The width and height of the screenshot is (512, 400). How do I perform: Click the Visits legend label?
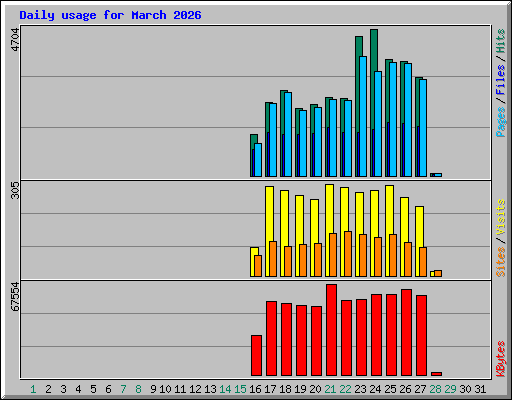[500, 217]
